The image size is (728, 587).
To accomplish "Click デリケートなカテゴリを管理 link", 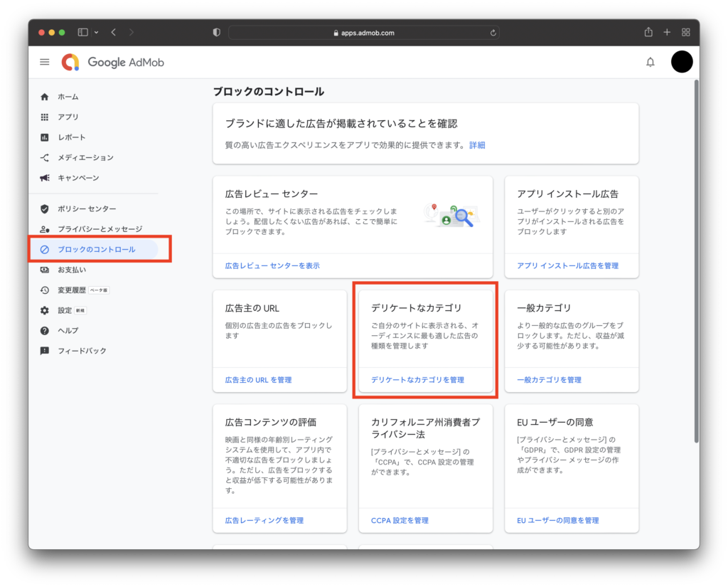I will [417, 380].
